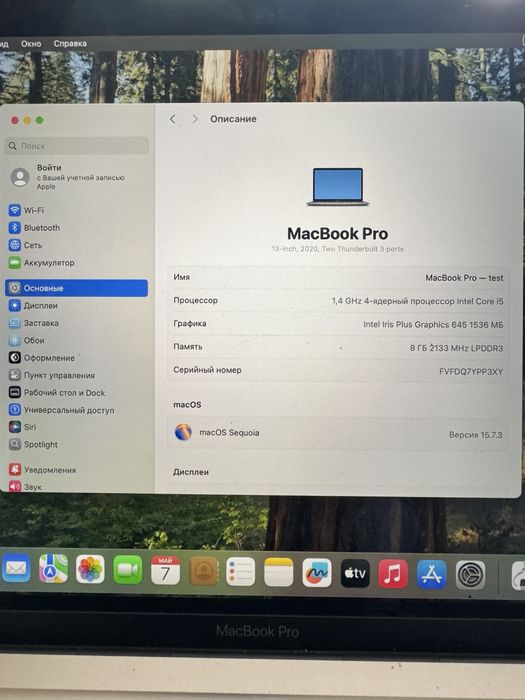Open Оформление appearance settings
This screenshot has height=700, width=525.
point(42,358)
